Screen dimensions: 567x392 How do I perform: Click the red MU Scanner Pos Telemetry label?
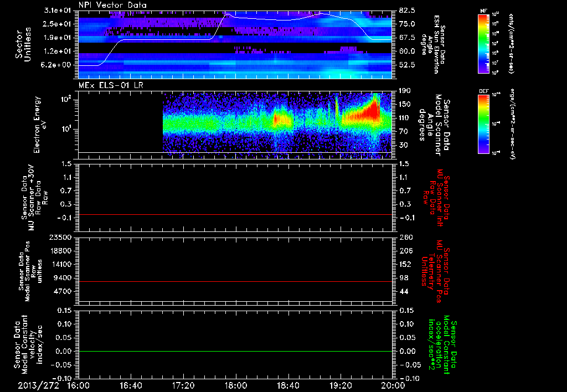click(435, 272)
